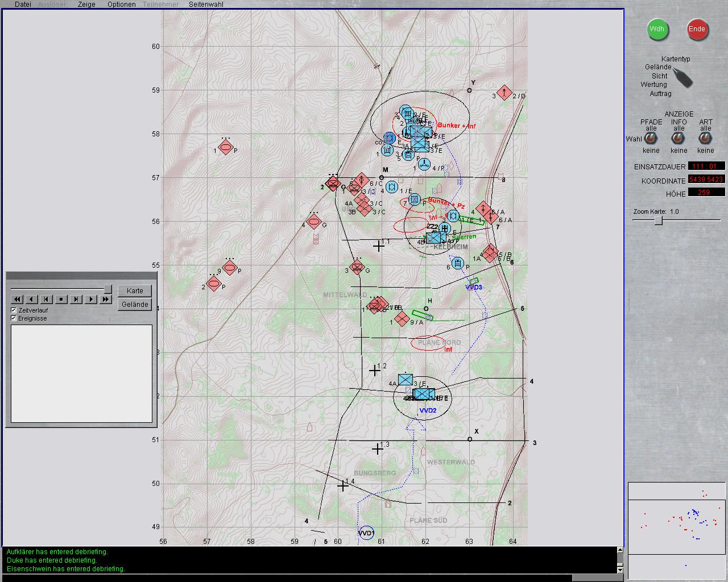Click red diamond unit labeled 2 / D
Screen dimensions: 728x582
pyautogui.click(x=504, y=93)
